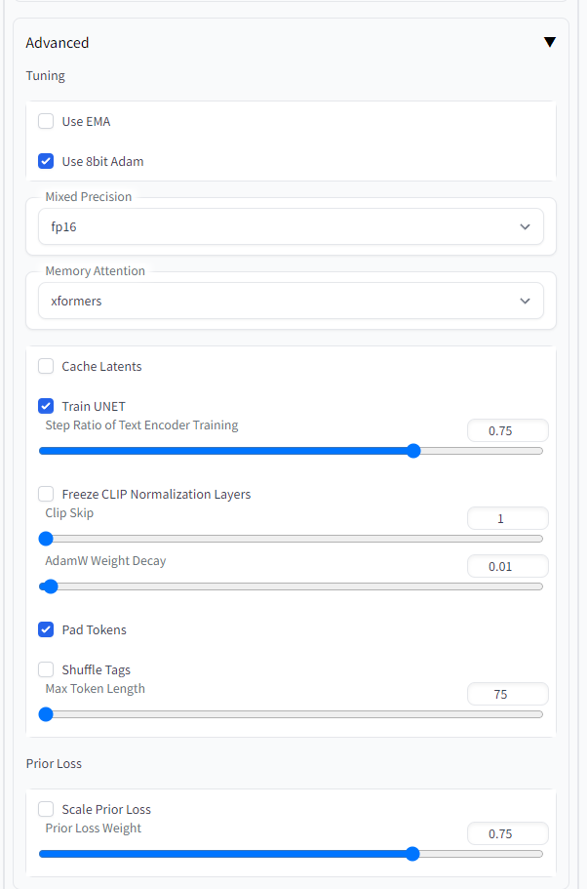Screen dimensions: 588x889
Task: Check Freeze CLIP Normalization Layers
Action: click(x=46, y=494)
